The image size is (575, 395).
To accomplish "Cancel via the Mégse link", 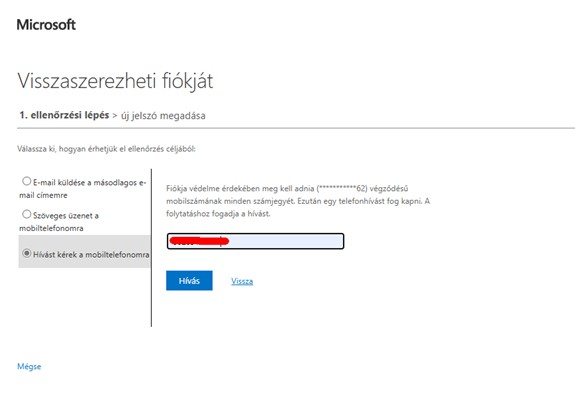I will [29, 366].
